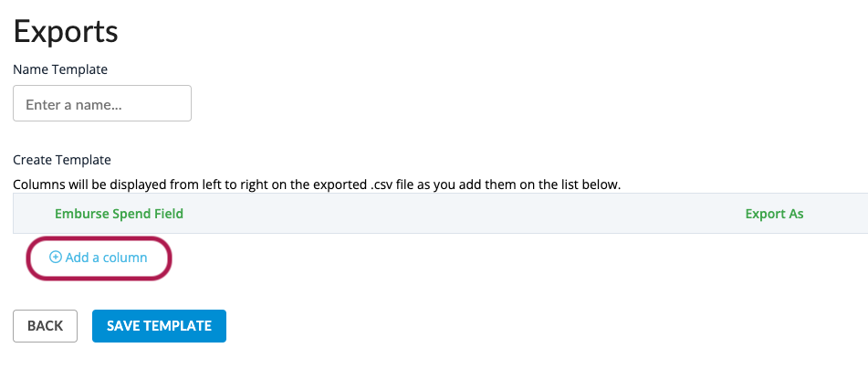Click the SAVE TEMPLATE button
The height and width of the screenshot is (369, 868).
159,326
